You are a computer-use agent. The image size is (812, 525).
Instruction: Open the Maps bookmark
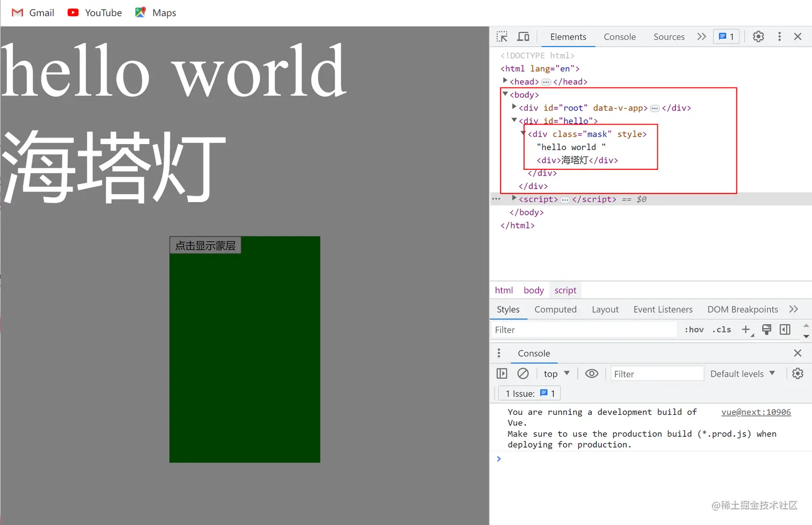tap(155, 12)
